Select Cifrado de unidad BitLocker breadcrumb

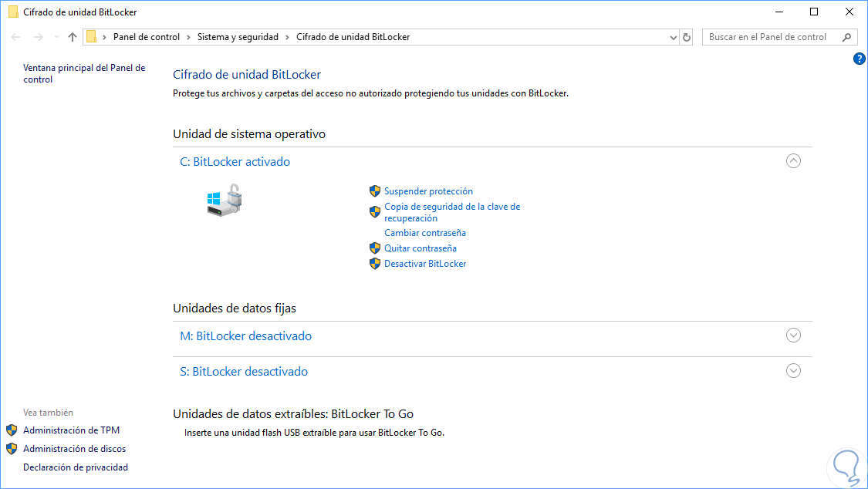[353, 37]
